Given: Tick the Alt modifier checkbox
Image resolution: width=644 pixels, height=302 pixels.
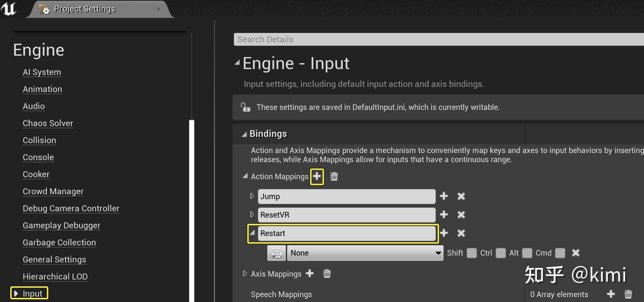Looking at the screenshot, I should click(527, 253).
